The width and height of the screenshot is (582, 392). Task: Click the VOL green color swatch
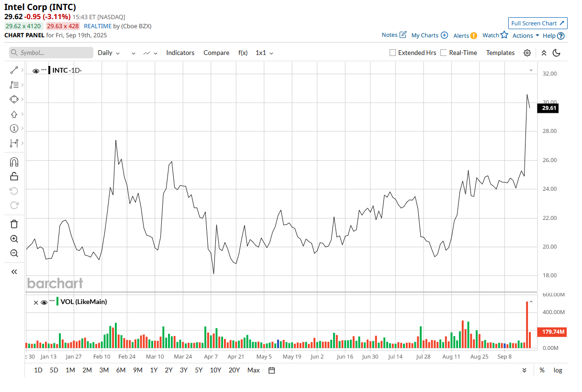pos(58,301)
